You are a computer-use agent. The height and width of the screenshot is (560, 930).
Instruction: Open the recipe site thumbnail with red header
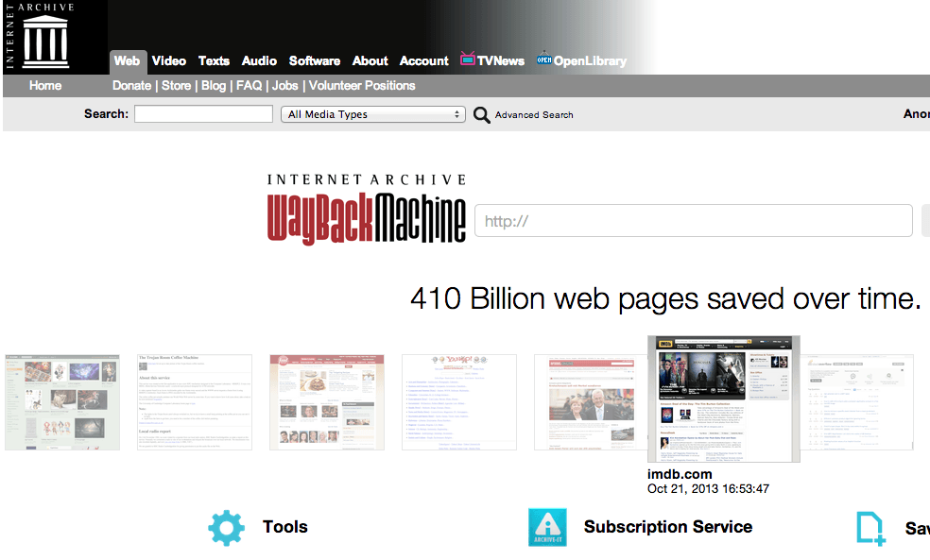coord(327,402)
